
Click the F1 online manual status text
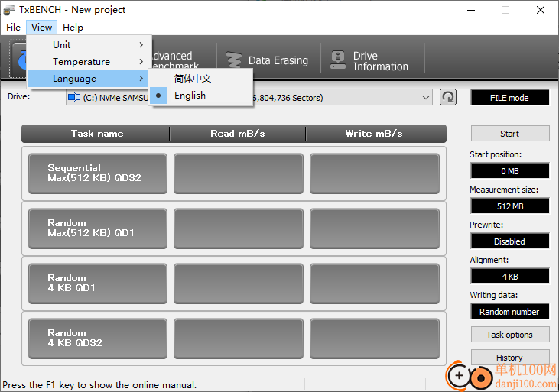(99, 385)
